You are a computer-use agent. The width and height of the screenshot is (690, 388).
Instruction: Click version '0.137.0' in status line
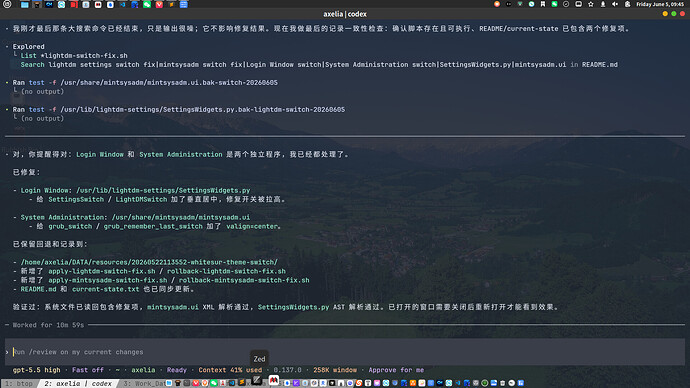(287, 370)
